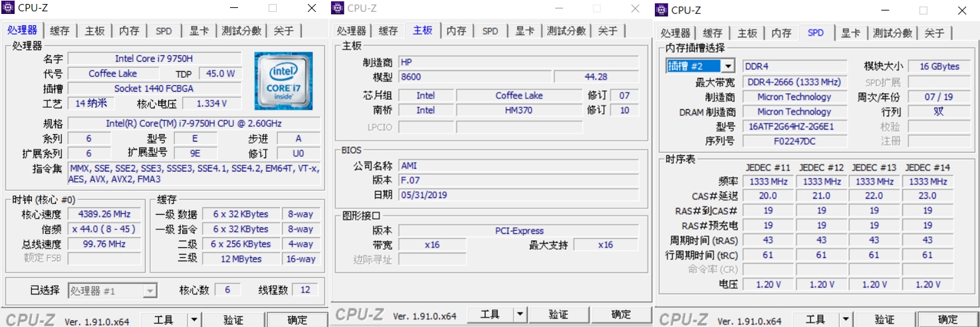The height and width of the screenshot is (327, 980).
Task: Switch to 内存 tab in the middle window
Action: pos(456,31)
